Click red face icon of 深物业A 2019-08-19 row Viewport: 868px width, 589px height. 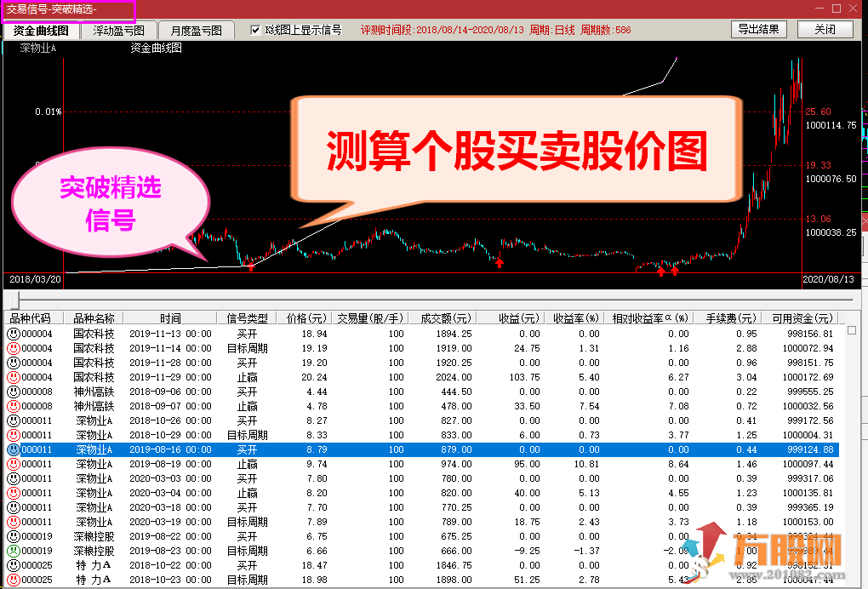(14, 464)
